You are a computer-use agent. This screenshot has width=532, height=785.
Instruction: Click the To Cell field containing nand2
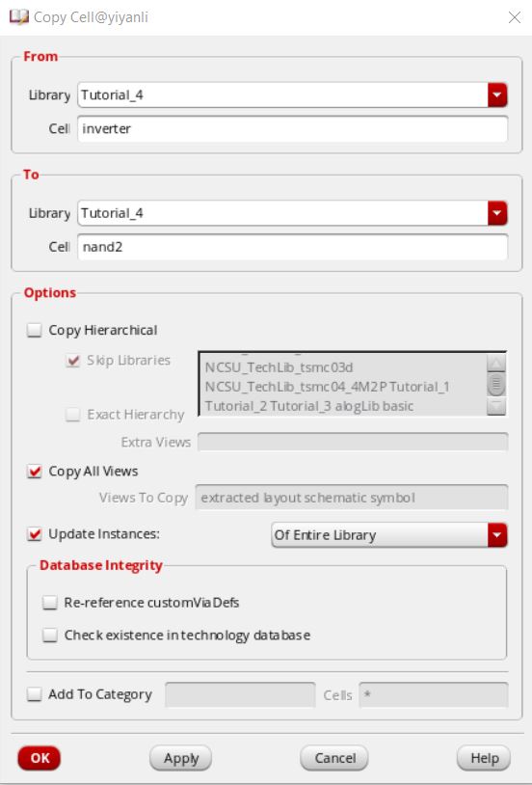click(x=293, y=247)
